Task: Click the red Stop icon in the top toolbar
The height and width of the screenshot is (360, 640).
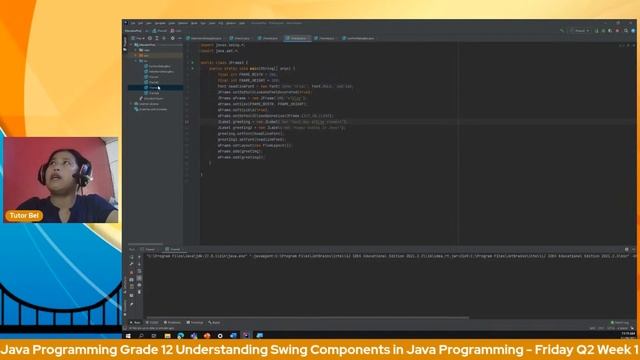Action: (617, 31)
